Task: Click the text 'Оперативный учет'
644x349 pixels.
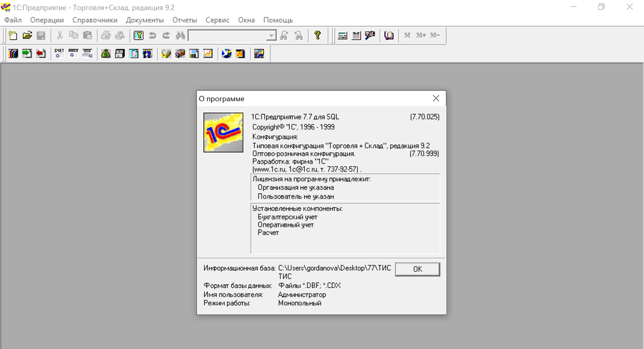Action: [286, 225]
